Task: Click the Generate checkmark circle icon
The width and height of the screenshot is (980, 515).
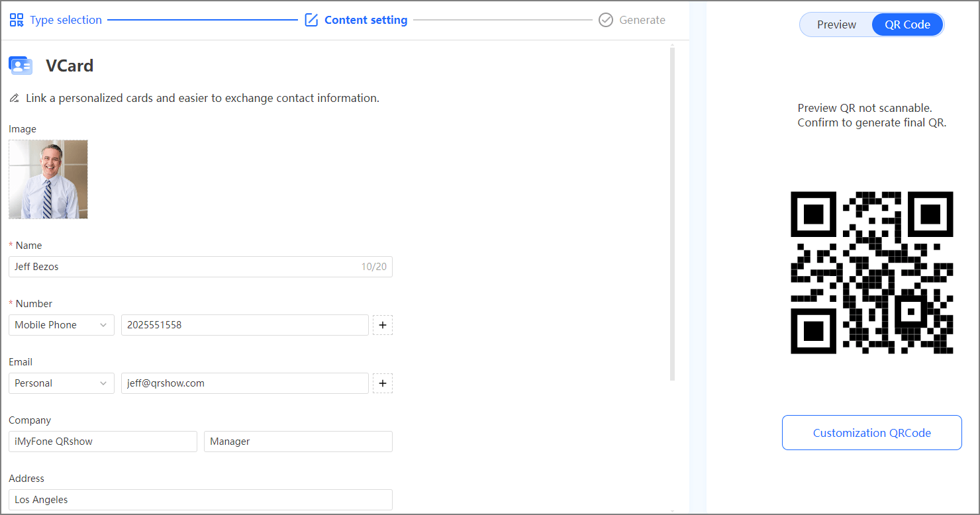Action: coord(605,20)
